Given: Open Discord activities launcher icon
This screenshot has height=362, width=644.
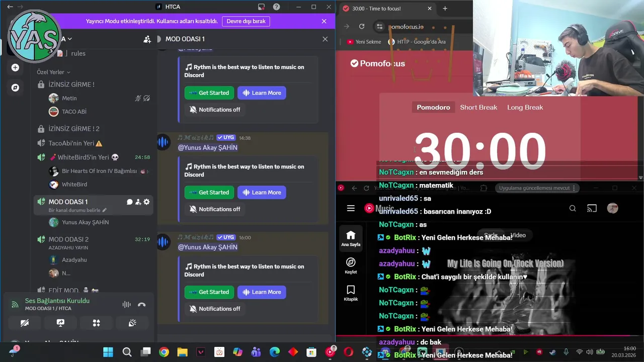Looking at the screenshot, I should (x=97, y=323).
